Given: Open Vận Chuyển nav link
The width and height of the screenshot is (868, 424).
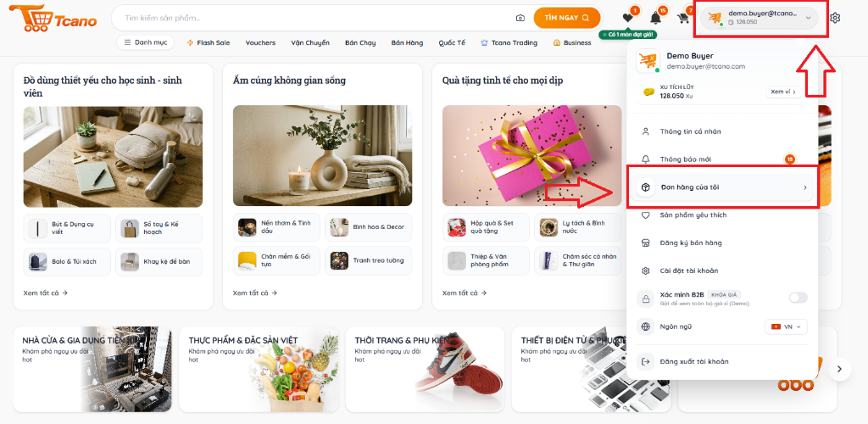Looking at the screenshot, I should pyautogui.click(x=310, y=42).
